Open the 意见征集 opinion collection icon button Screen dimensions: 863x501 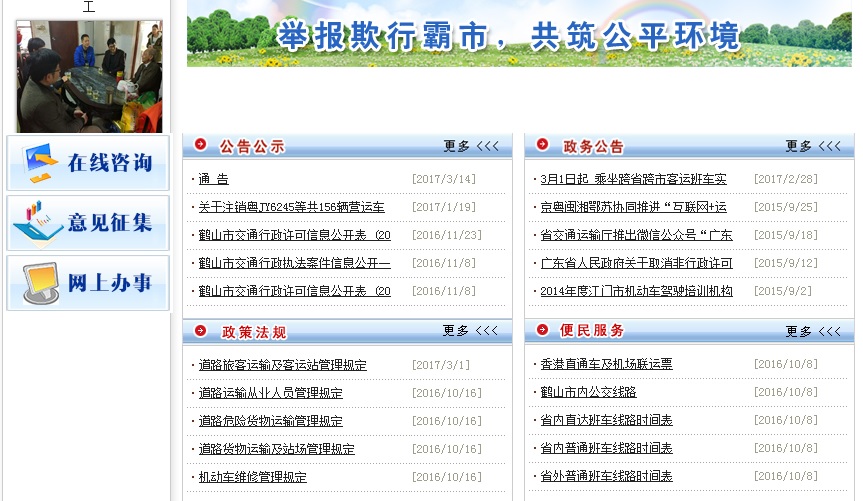coord(88,223)
